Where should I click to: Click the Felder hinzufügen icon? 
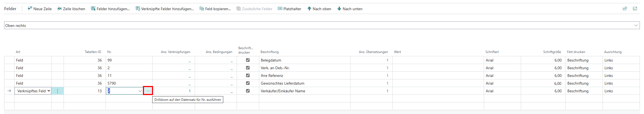pyautogui.click(x=93, y=9)
